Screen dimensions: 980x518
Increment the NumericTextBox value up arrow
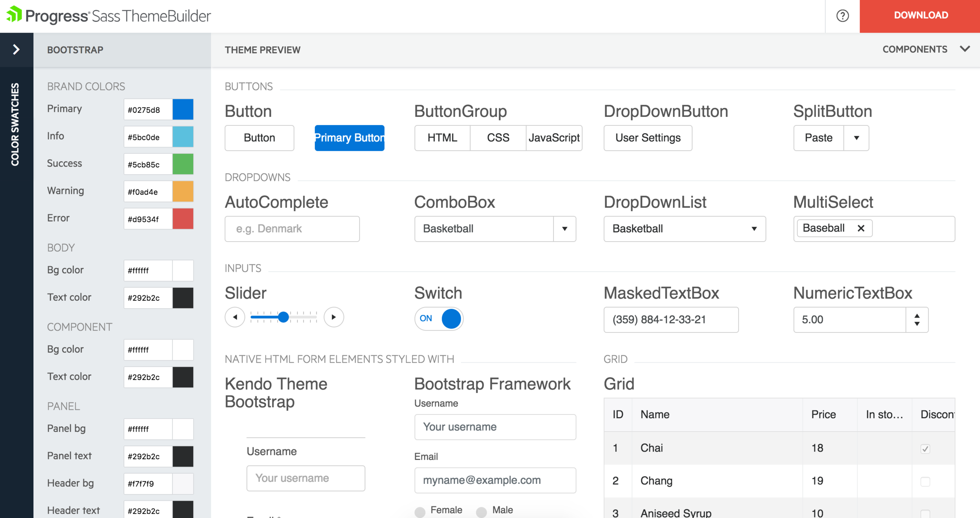tap(917, 316)
